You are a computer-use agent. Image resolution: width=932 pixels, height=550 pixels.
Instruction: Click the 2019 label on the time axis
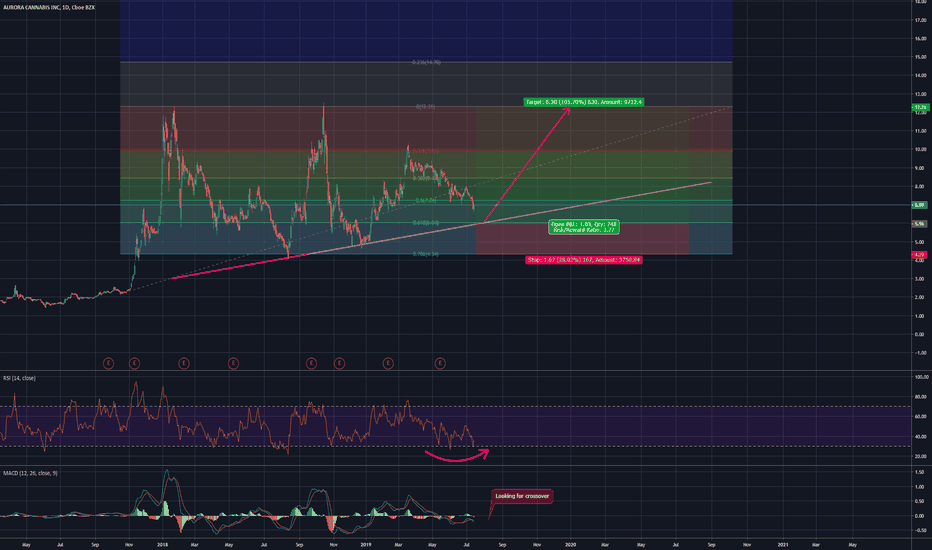pos(366,545)
